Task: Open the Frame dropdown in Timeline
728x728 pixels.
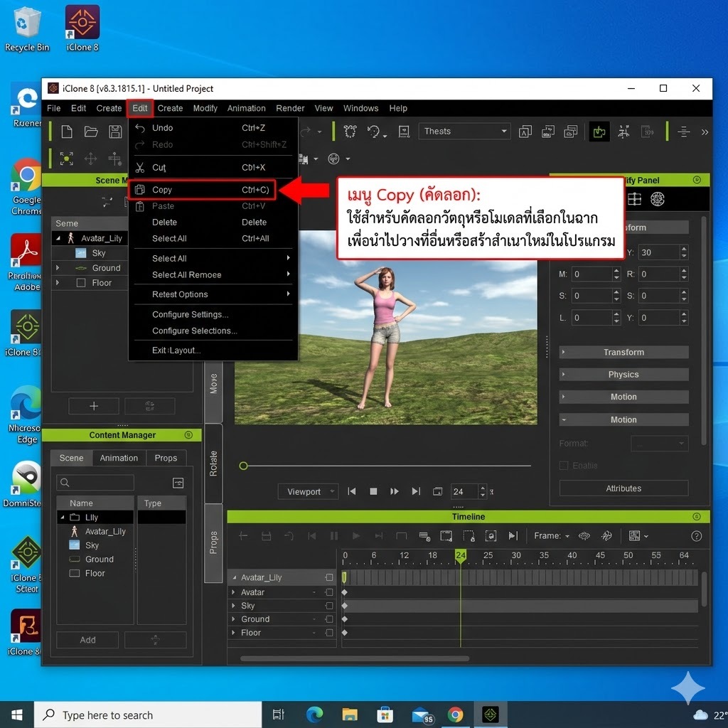Action: (552, 536)
